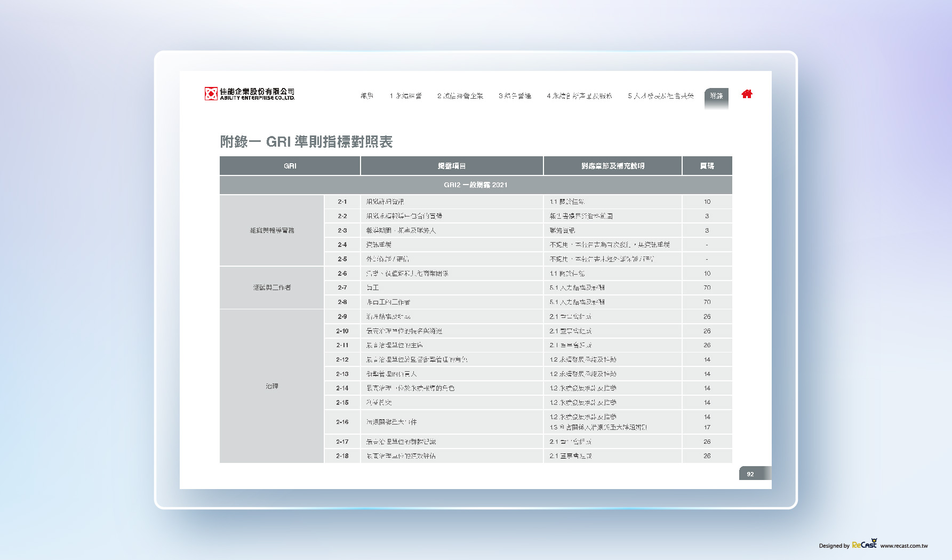952x560 pixels.
Task: Click the 'Designed by' footer text
Action: (834, 546)
